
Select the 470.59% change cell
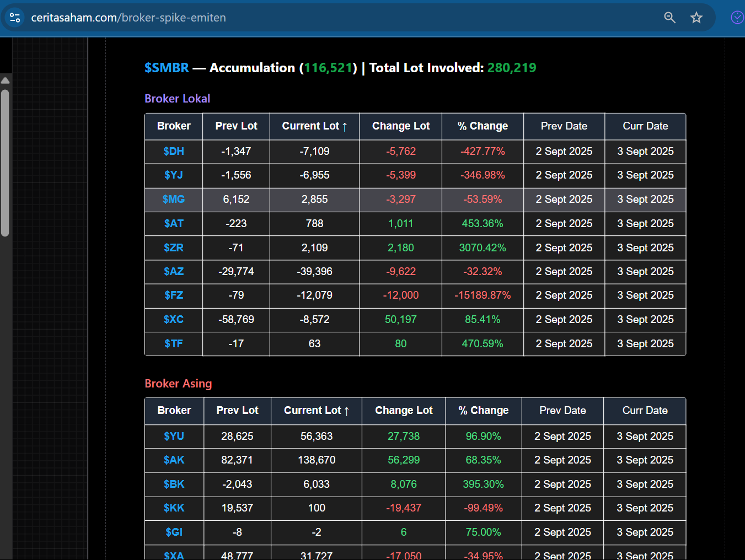(483, 344)
